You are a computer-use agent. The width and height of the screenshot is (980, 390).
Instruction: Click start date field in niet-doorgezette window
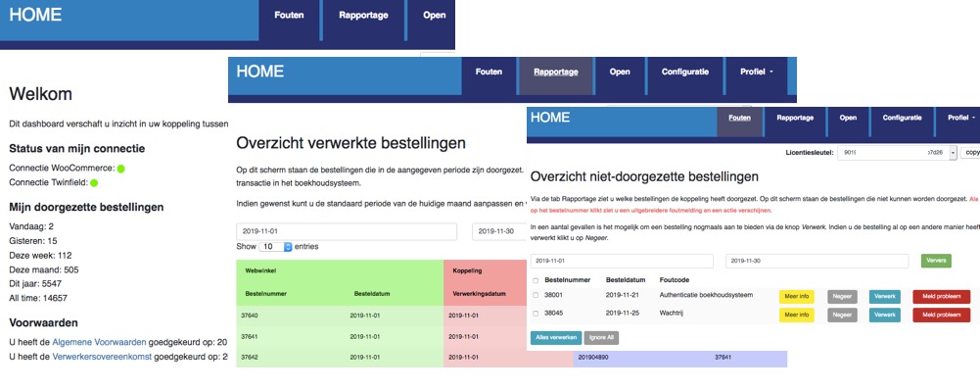point(622,261)
